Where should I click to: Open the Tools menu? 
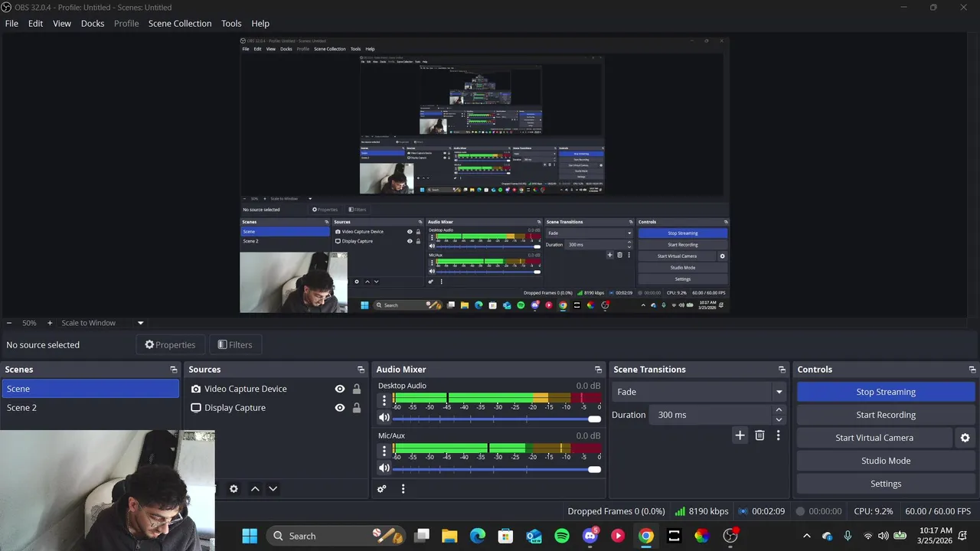pyautogui.click(x=231, y=24)
